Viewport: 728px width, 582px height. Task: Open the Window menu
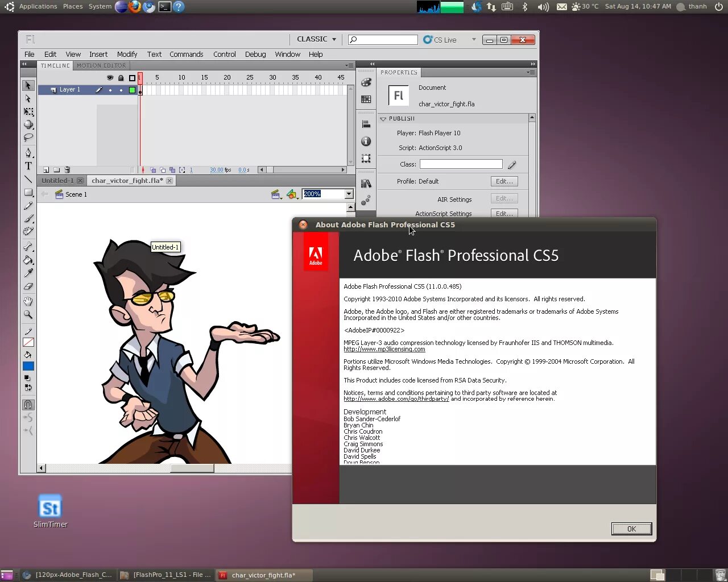287,54
